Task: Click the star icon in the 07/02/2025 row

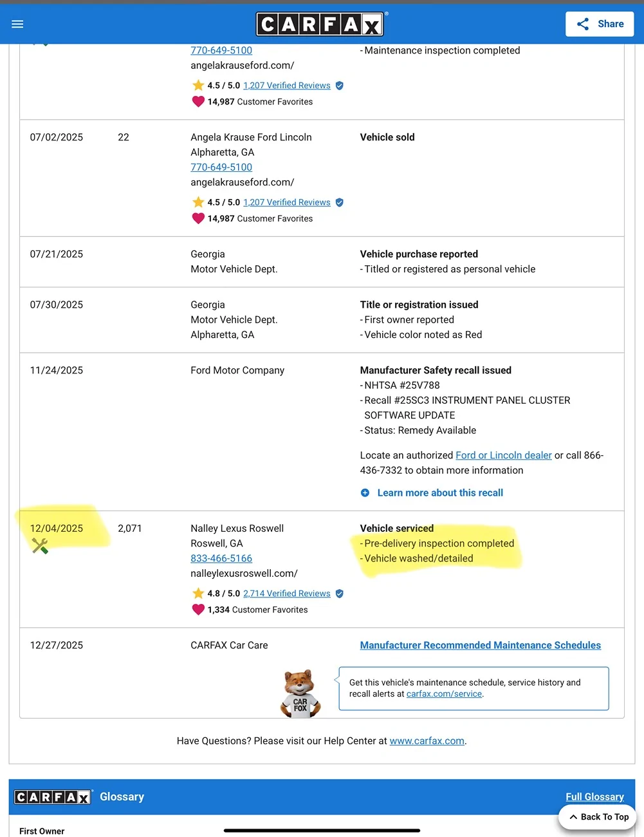Action: coord(198,202)
